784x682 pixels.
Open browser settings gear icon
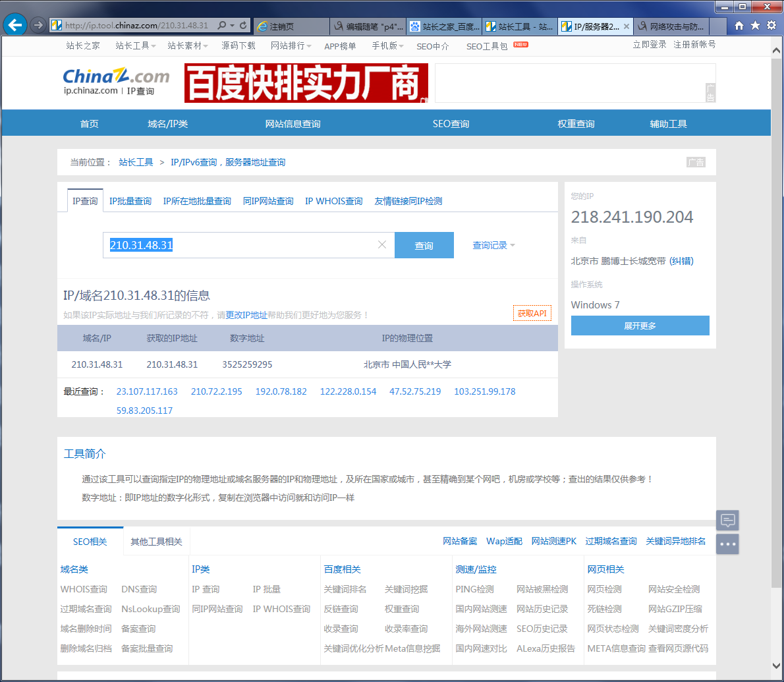pyautogui.click(x=771, y=26)
